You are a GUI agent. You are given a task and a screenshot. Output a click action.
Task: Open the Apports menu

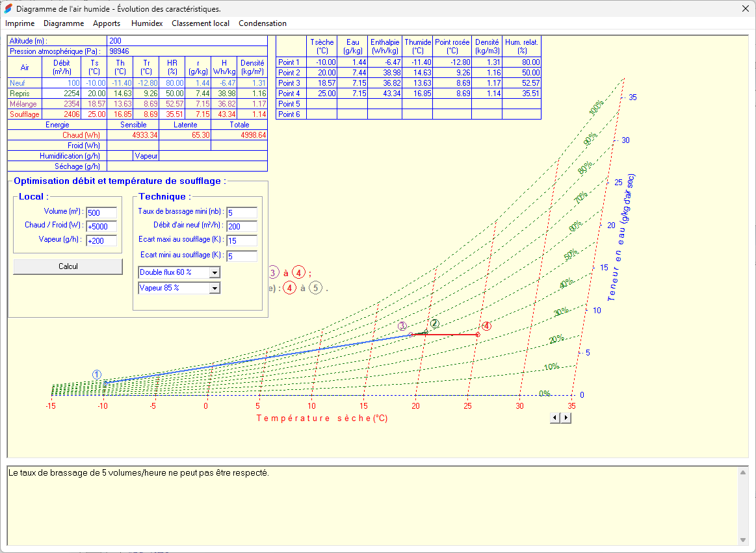[x=106, y=23]
